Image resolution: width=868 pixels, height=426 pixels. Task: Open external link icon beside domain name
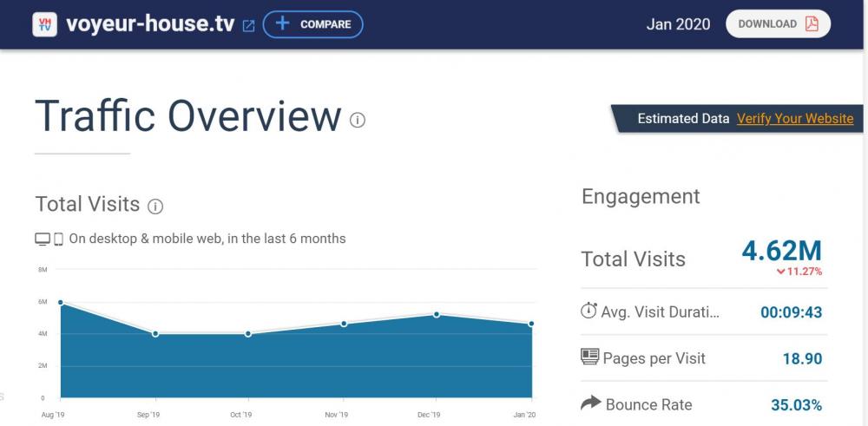point(248,26)
